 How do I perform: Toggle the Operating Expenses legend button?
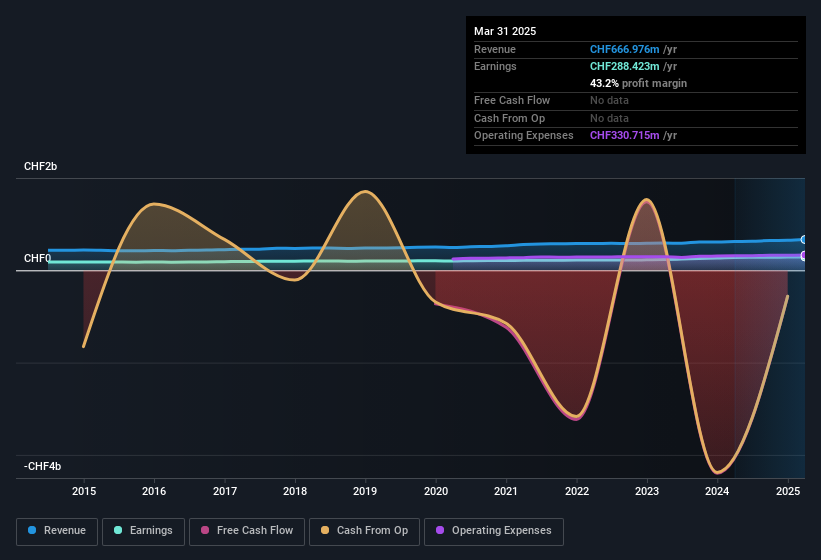pyautogui.click(x=494, y=531)
